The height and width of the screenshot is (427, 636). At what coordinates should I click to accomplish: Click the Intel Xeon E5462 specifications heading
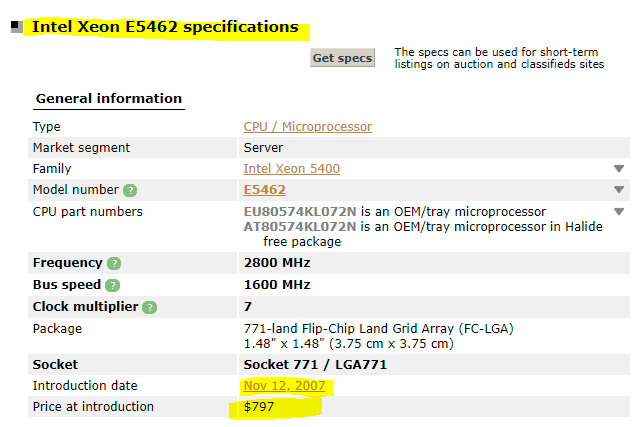click(165, 27)
